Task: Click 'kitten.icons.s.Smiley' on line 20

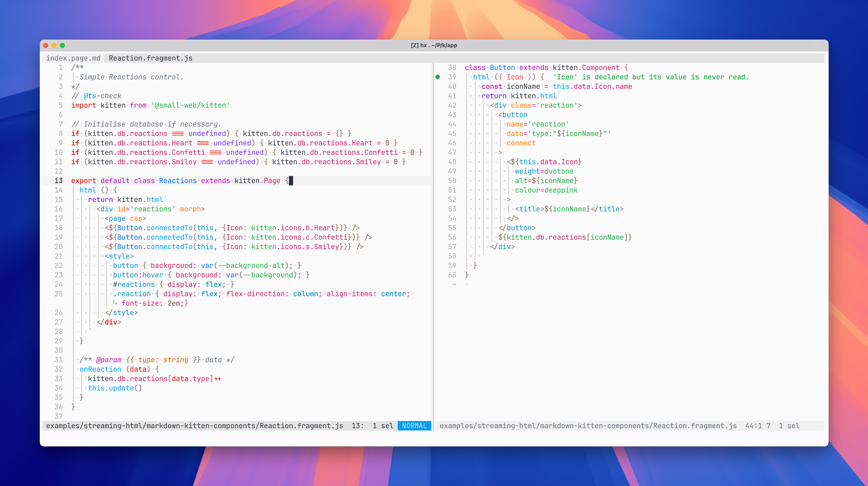Action: (295, 247)
